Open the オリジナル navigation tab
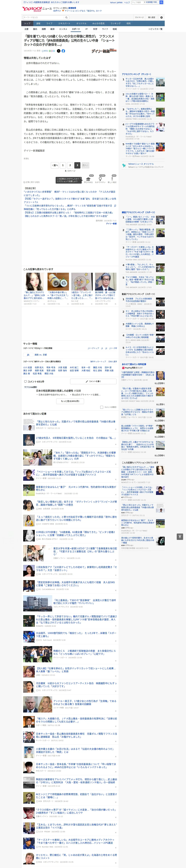 pyautogui.click(x=81, y=24)
